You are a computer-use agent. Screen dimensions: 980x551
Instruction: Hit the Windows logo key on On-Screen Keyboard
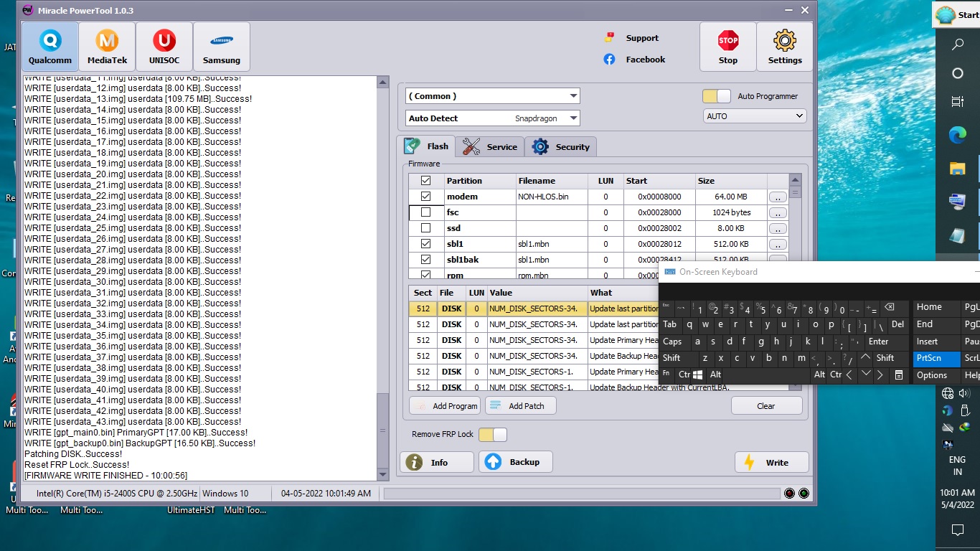click(698, 375)
